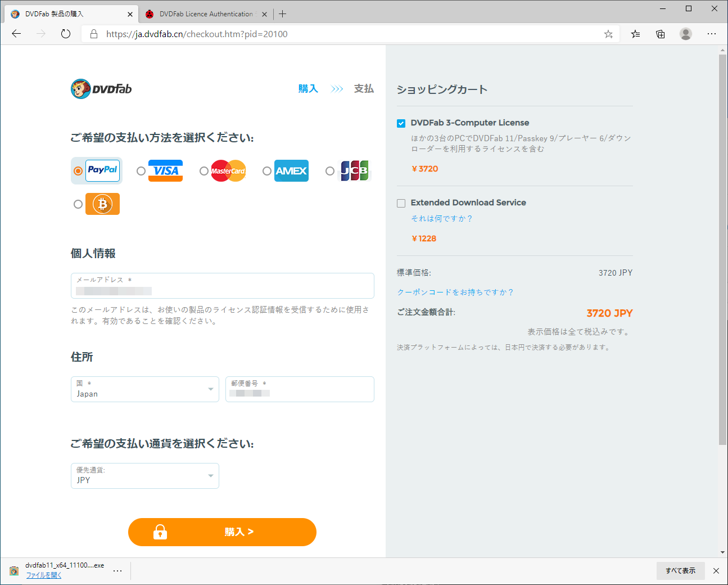Open the preferred currency JPY dropdown
The height and width of the screenshot is (585, 728).
[145, 476]
